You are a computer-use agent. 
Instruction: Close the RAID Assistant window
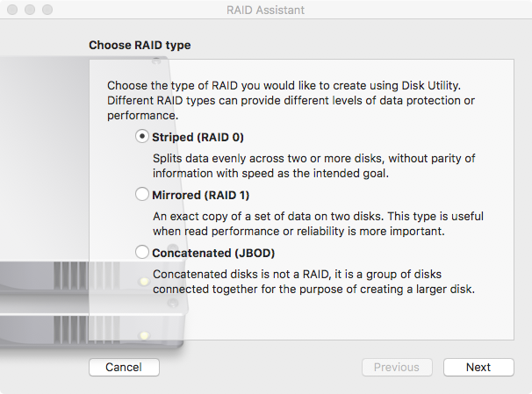coord(13,11)
